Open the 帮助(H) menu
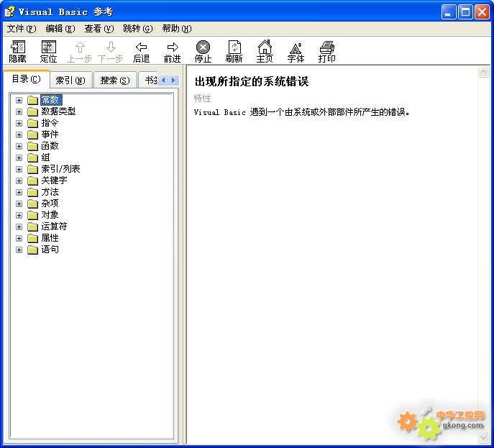The image size is (494, 448). pos(177,29)
